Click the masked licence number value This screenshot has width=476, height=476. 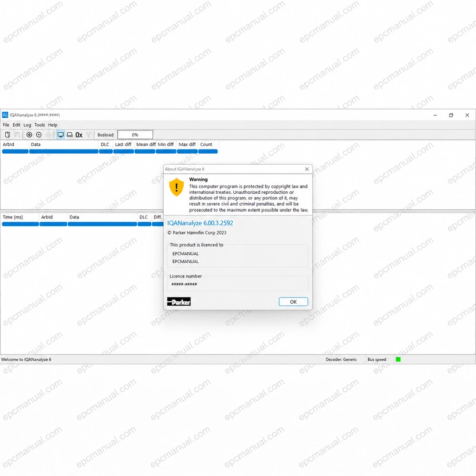[x=184, y=284]
